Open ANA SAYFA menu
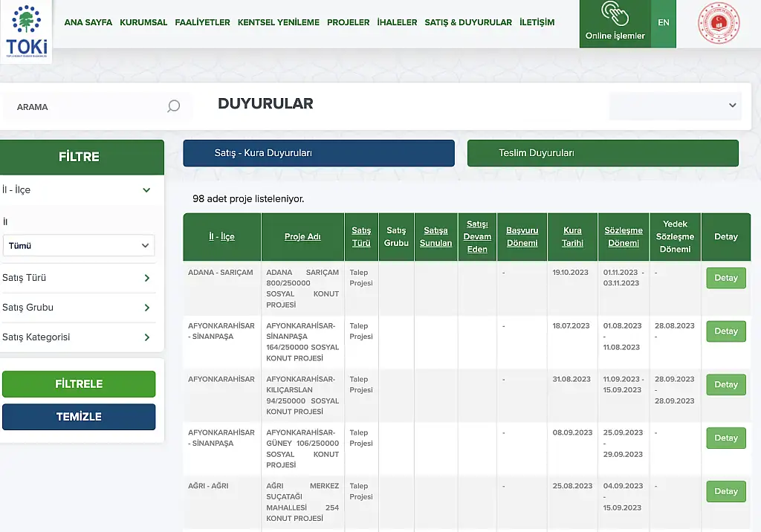 (x=88, y=22)
